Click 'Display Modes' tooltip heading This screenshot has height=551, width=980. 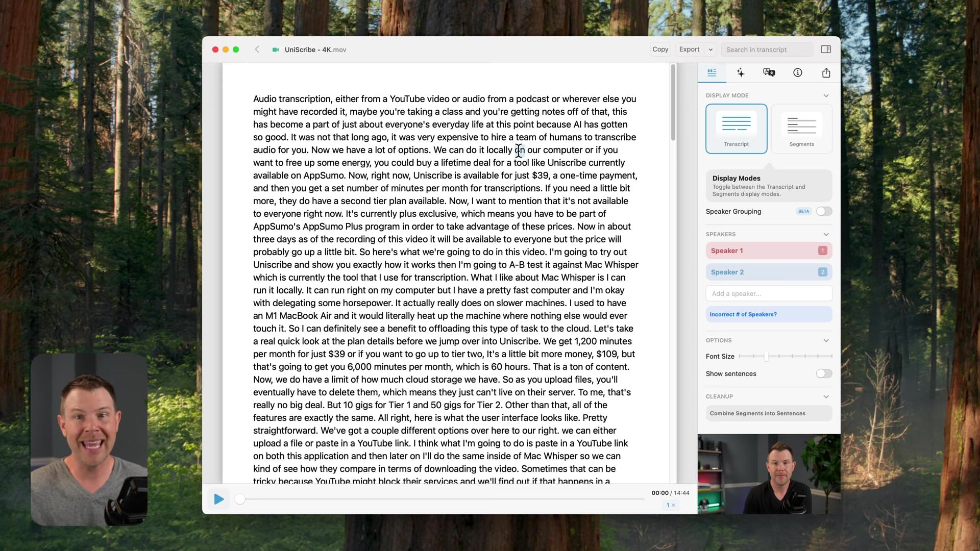click(736, 178)
